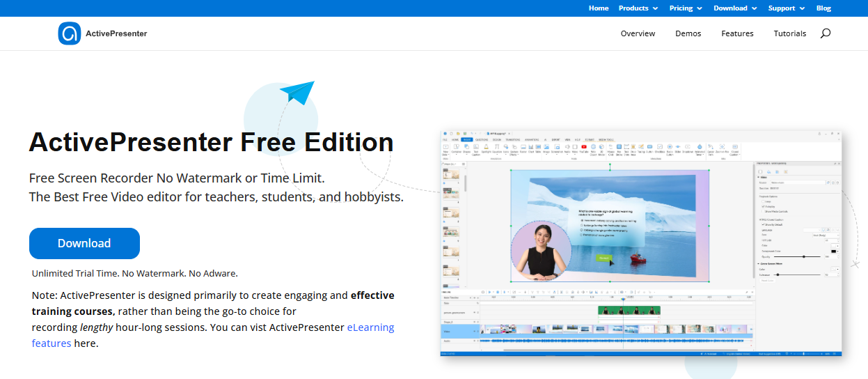Select the Features tab
This screenshot has width=868, height=379.
pyautogui.click(x=737, y=33)
